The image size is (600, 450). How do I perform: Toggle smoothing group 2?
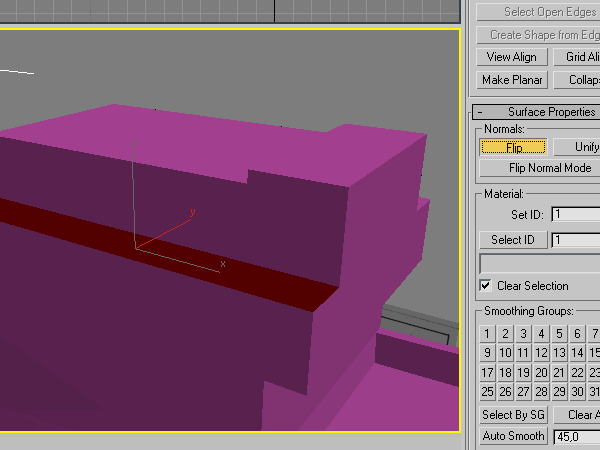coord(505,334)
